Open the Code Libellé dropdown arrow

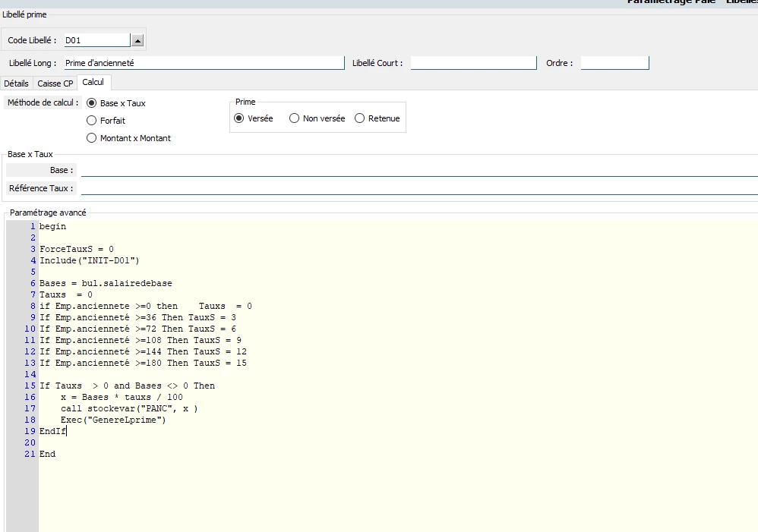tap(137, 40)
